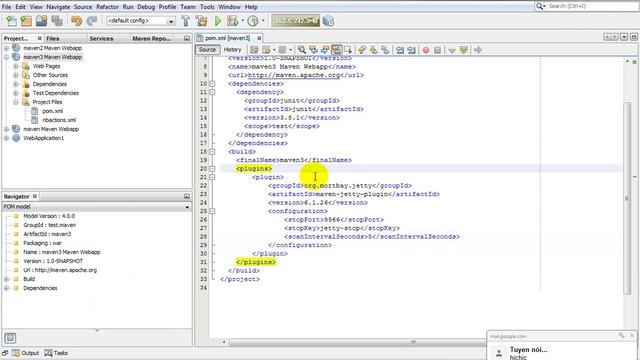Select nbactions.xml in Project Files

(x=59, y=120)
